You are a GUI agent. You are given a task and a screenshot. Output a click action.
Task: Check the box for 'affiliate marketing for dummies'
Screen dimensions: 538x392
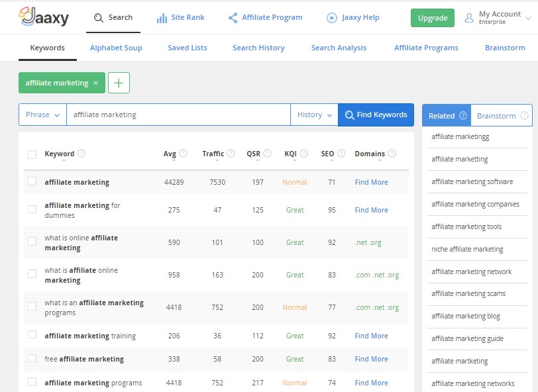point(32,209)
